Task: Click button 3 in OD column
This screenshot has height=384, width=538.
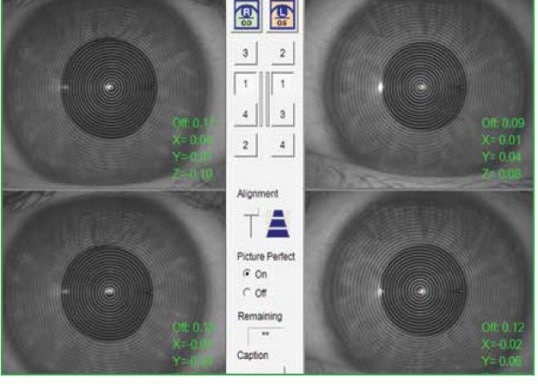Action: coord(246,53)
